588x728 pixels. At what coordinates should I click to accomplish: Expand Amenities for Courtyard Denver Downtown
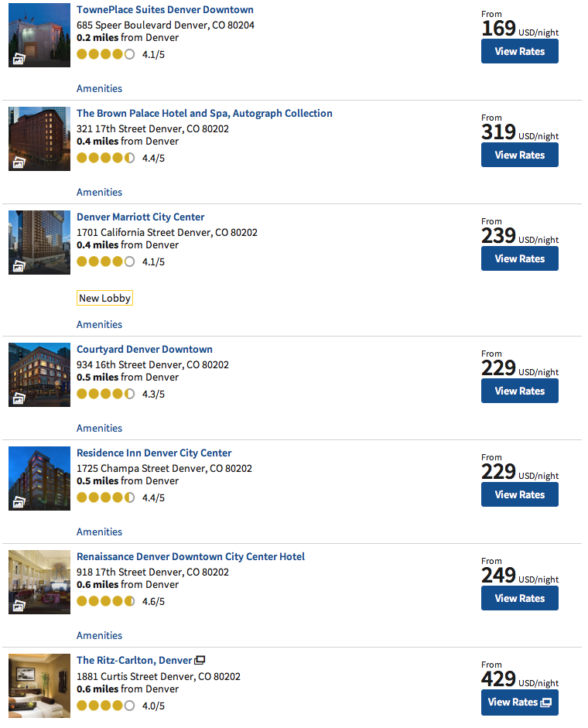(99, 429)
